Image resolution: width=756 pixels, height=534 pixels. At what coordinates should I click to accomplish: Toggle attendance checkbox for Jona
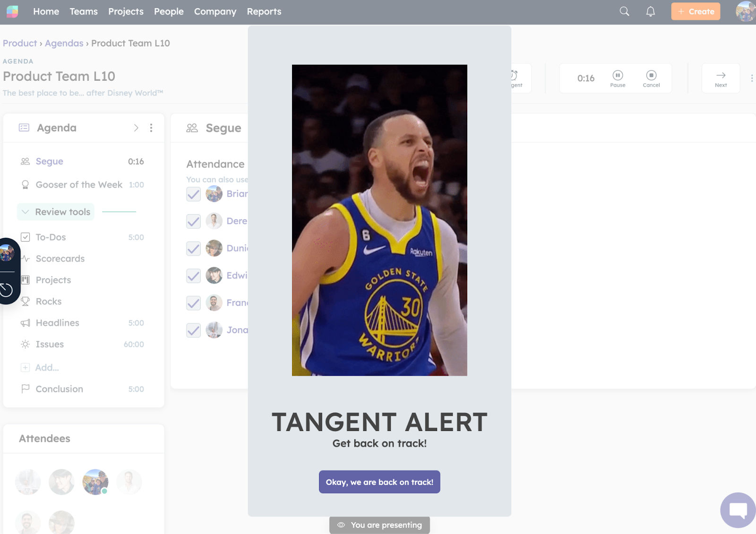coord(193,330)
